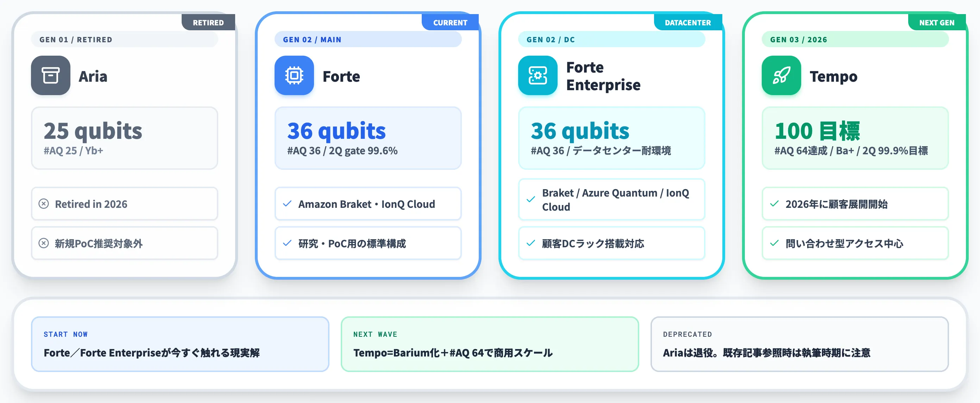Screen dimensions: 980x403
Task: Click the 100 目標 headline
Action: [x=817, y=131]
